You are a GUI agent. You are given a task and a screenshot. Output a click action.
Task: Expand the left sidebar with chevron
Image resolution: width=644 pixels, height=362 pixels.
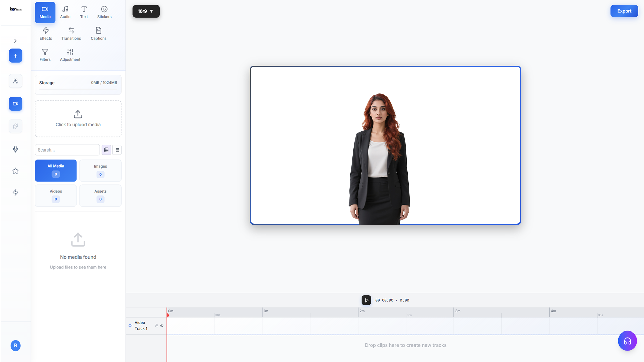pyautogui.click(x=15, y=41)
